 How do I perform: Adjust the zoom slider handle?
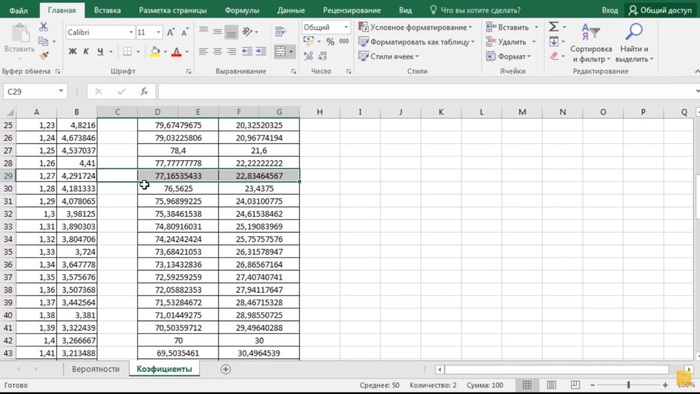pos(628,385)
